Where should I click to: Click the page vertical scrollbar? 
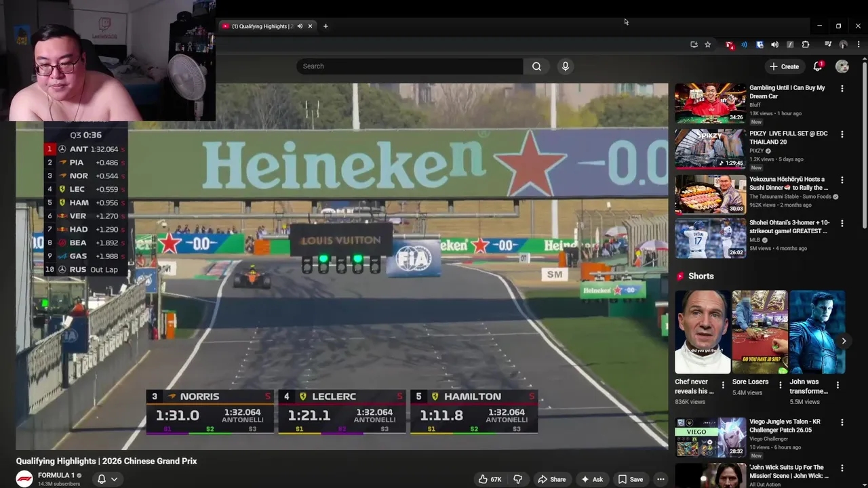[x=864, y=146]
